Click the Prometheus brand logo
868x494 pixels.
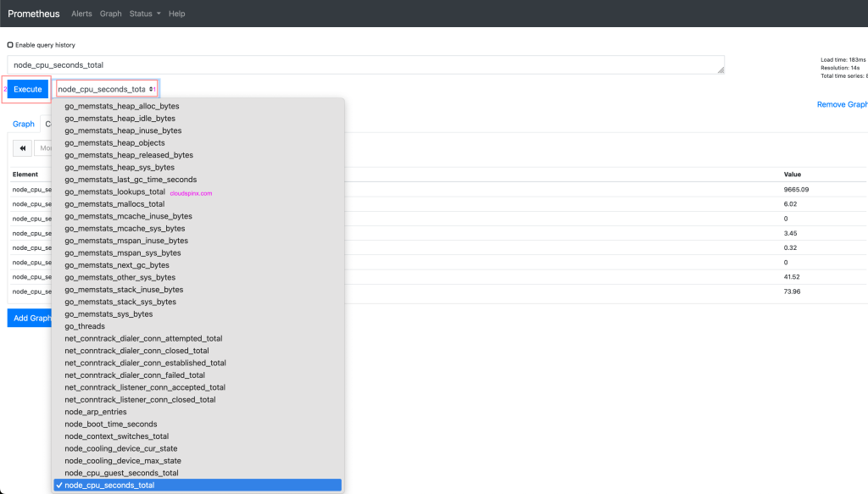pyautogui.click(x=34, y=14)
